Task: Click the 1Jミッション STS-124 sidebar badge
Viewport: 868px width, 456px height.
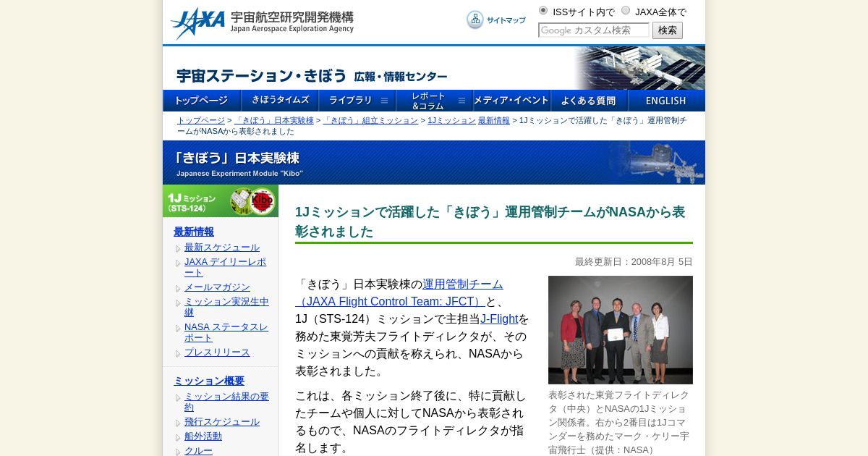Action: click(221, 201)
